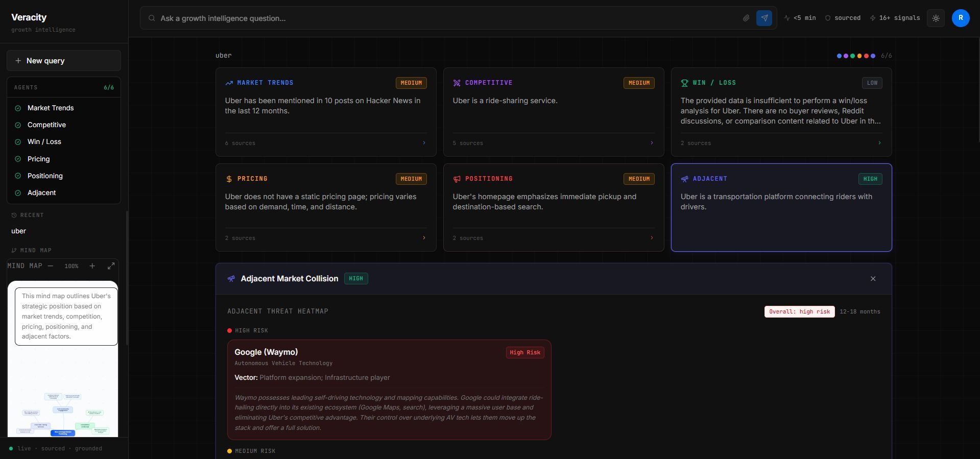Click the Adjacent Market Collision telescope icon

(x=231, y=279)
